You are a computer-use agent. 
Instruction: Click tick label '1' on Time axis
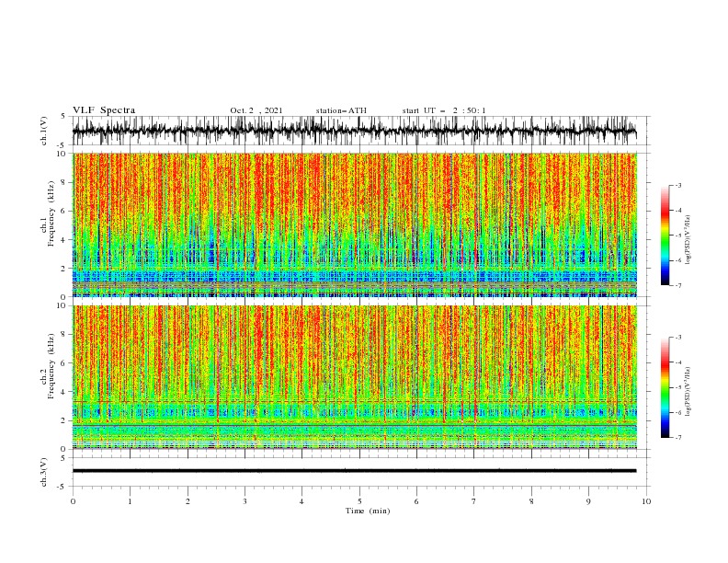coord(130,501)
